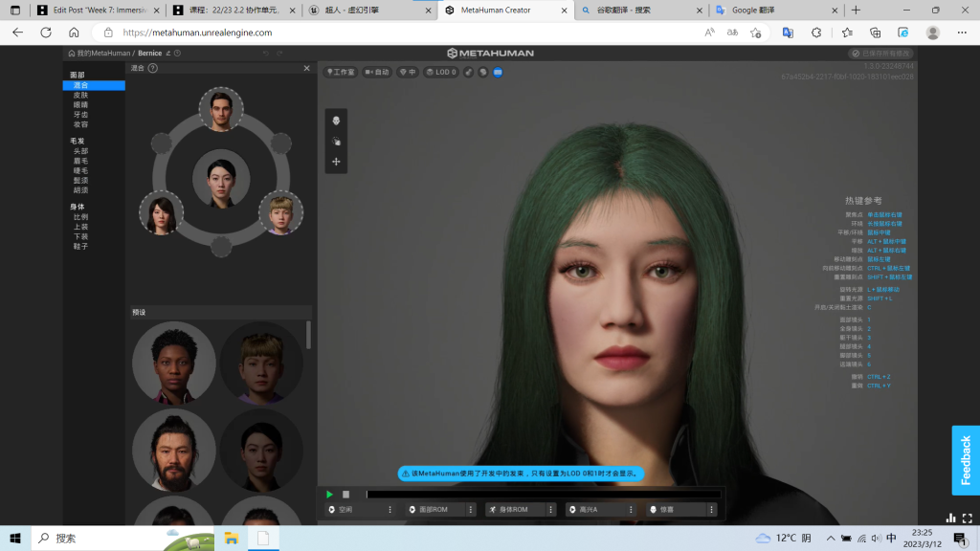Select 眉毛 eyebrows category
The width and height of the screenshot is (980, 551).
click(x=80, y=161)
